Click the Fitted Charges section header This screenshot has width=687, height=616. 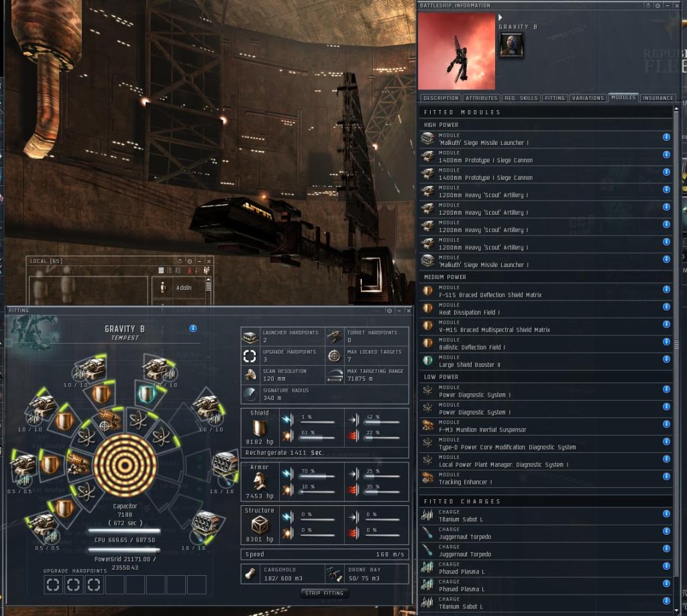click(546, 501)
